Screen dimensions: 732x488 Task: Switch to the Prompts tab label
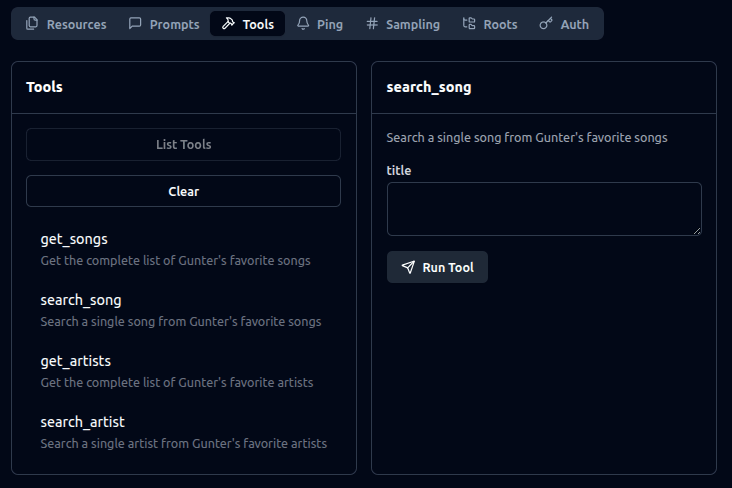tap(174, 24)
